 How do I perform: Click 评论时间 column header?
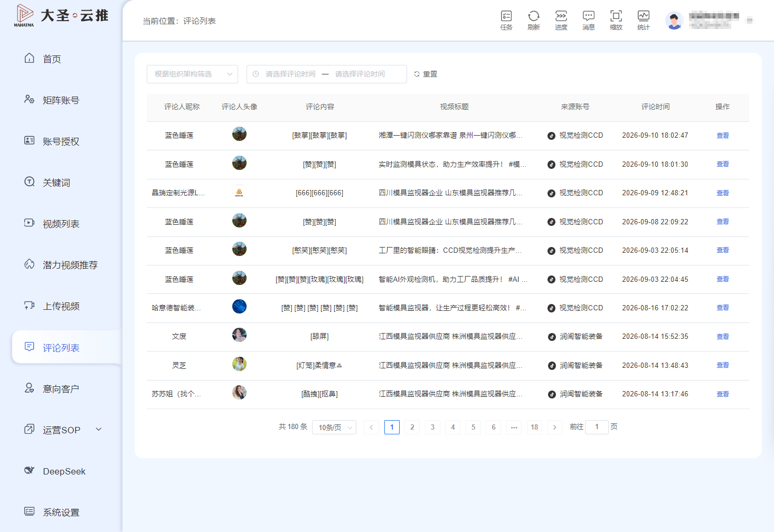655,107
